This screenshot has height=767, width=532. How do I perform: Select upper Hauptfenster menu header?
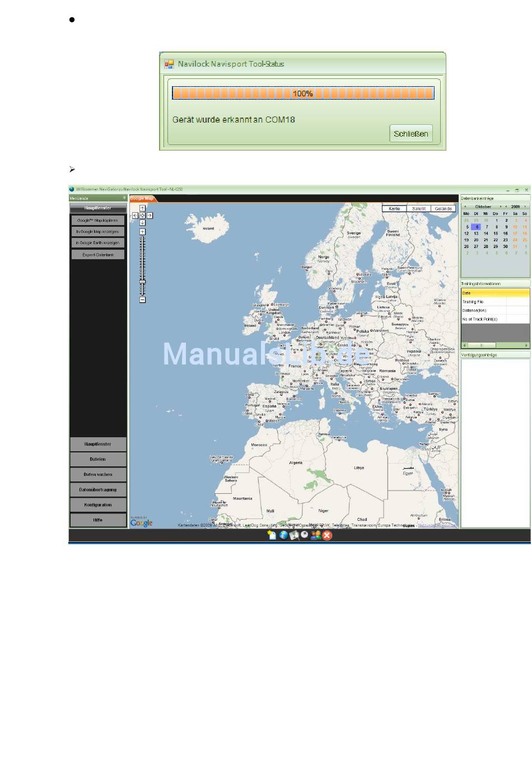point(98,208)
